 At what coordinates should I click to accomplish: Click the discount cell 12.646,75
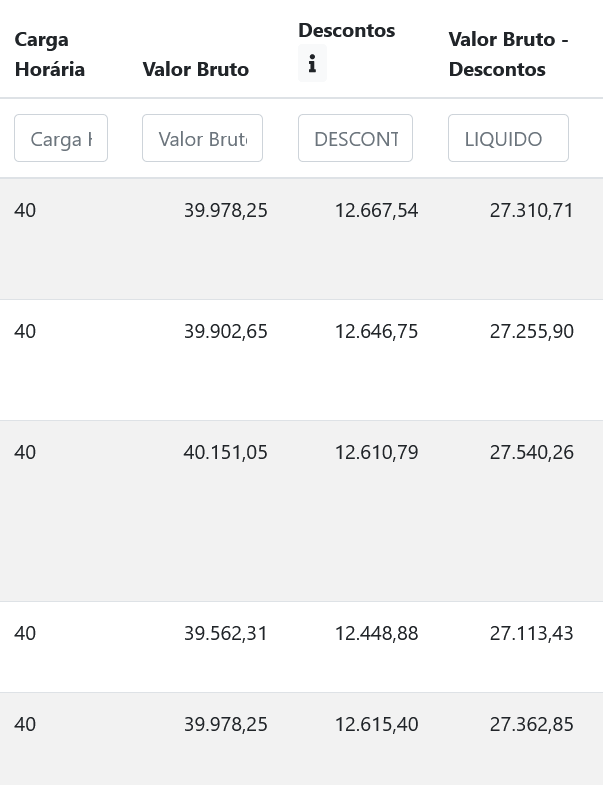click(x=376, y=332)
